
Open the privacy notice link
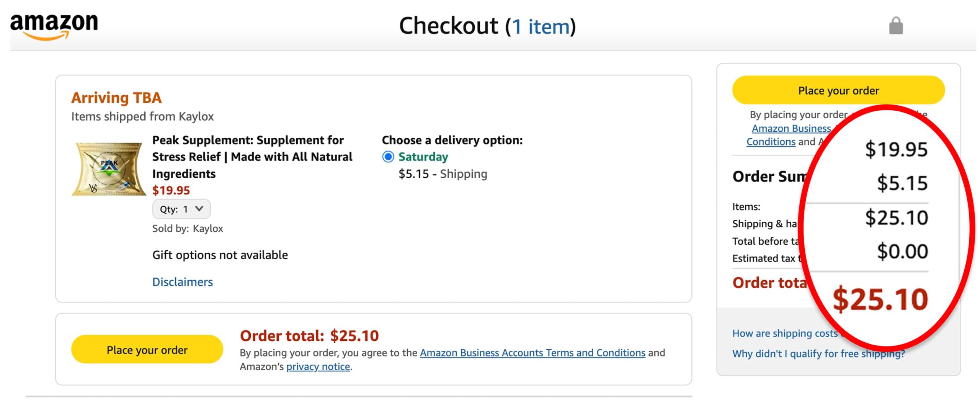318,367
